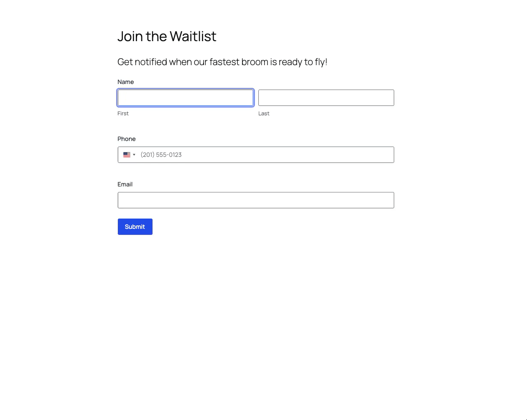This screenshot has width=527, height=420.
Task: Click the notification tagline text
Action: 222,62
